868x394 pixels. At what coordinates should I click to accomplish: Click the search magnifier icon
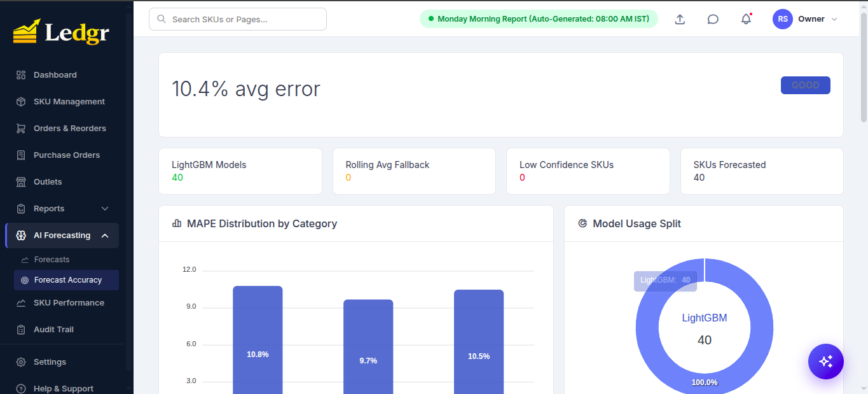click(x=162, y=19)
